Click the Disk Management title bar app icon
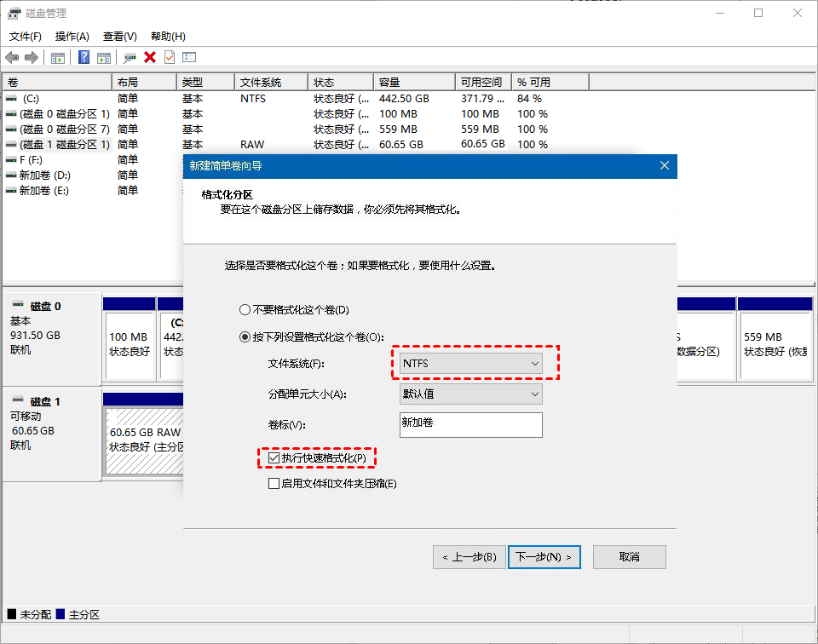Viewport: 818px width, 644px height. [x=14, y=14]
